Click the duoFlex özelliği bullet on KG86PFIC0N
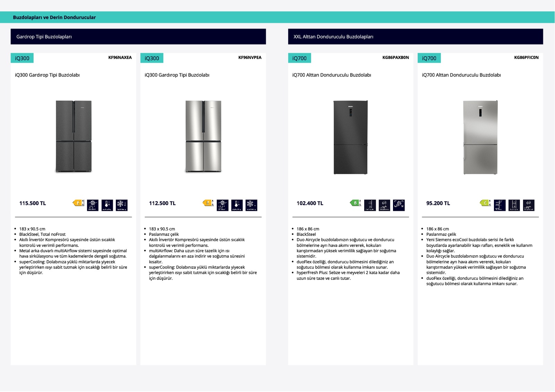 coord(475,281)
